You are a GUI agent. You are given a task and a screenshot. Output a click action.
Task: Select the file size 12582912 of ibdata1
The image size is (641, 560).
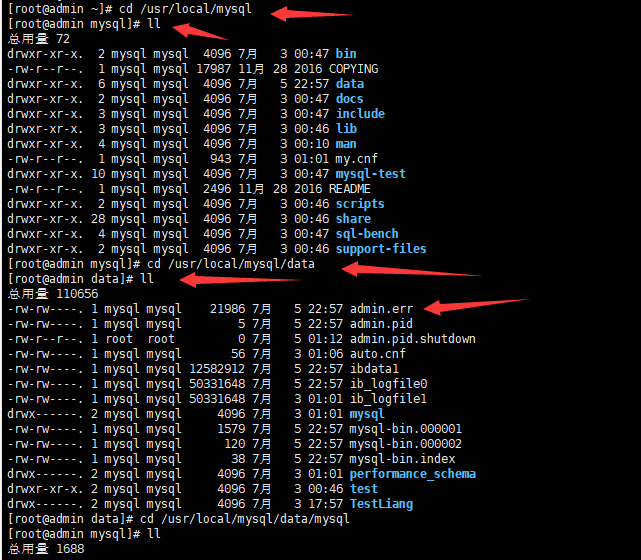(217, 369)
